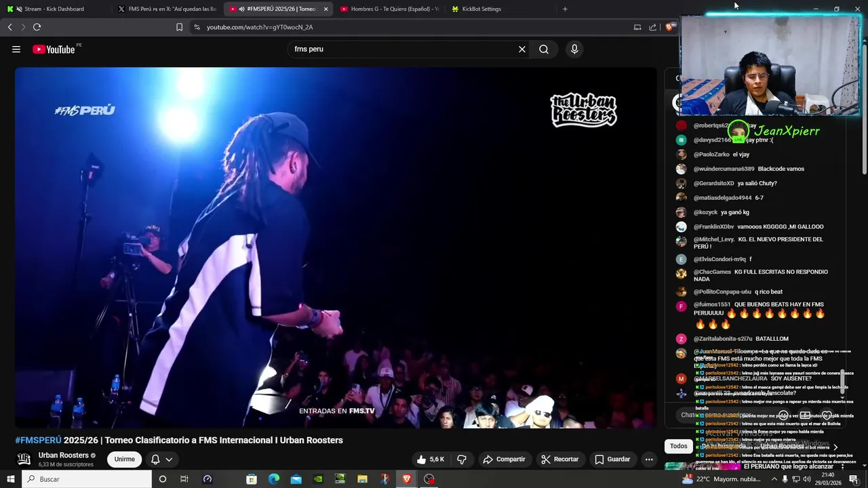This screenshot has width=868, height=488.
Task: Close the #FMSPERÚ 2025/26 tab
Action: [326, 9]
